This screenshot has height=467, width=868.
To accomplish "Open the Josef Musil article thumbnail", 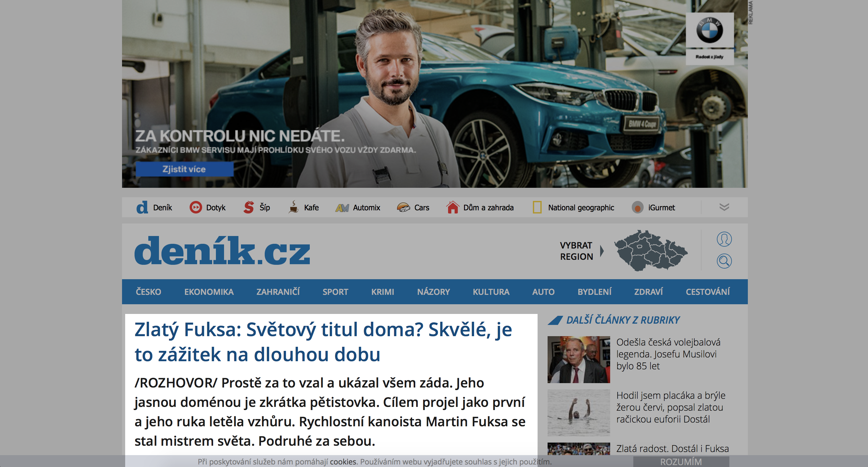I will [x=579, y=360].
